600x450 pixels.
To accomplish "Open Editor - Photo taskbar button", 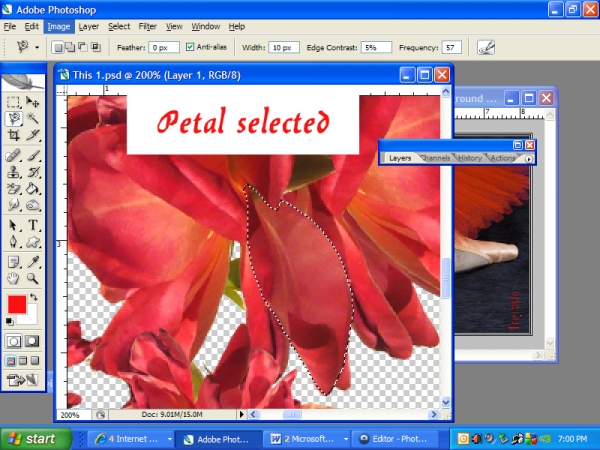I will [394, 439].
